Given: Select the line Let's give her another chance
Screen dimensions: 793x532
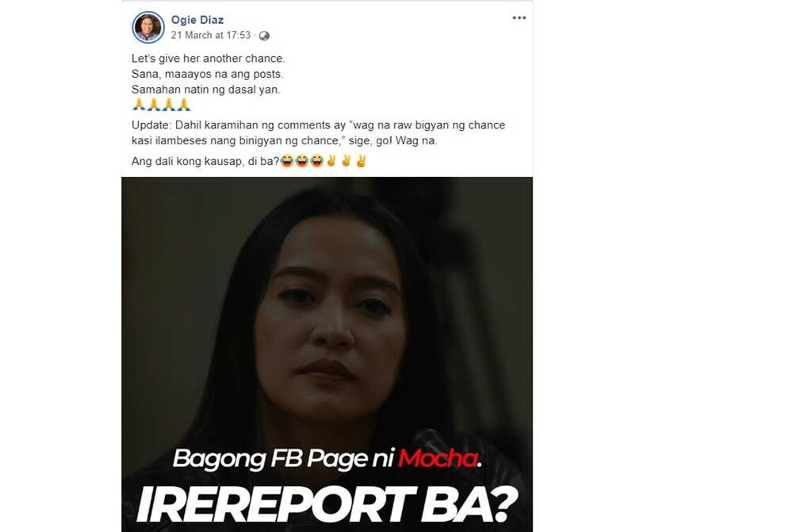Looking at the screenshot, I should click(209, 59).
